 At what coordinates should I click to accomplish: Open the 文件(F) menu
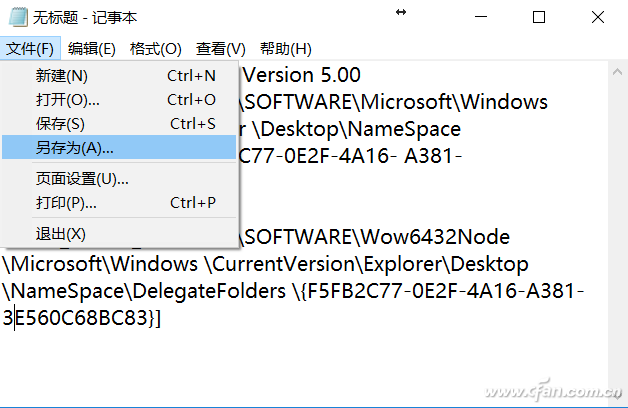(x=32, y=48)
